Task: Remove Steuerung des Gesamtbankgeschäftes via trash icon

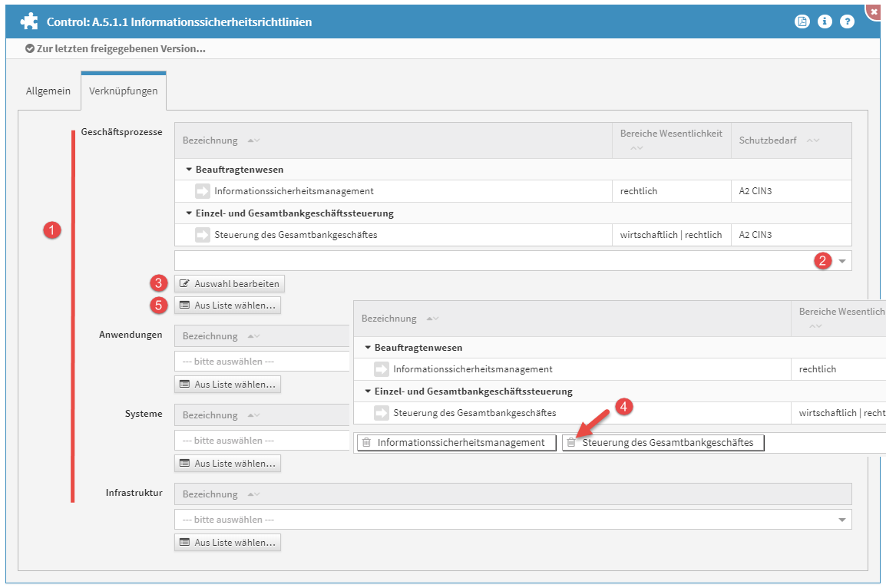Action: coord(571,443)
